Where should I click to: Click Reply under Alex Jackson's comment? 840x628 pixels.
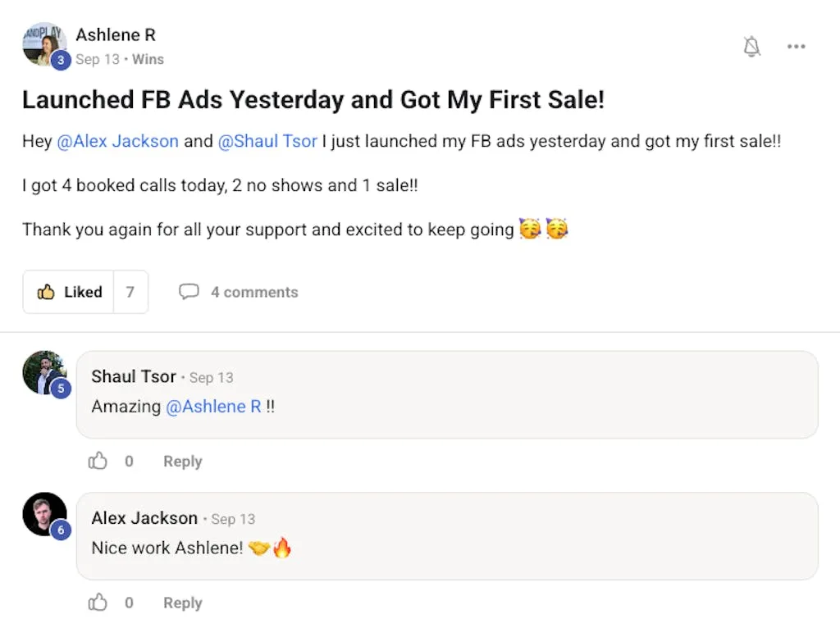tap(182, 603)
